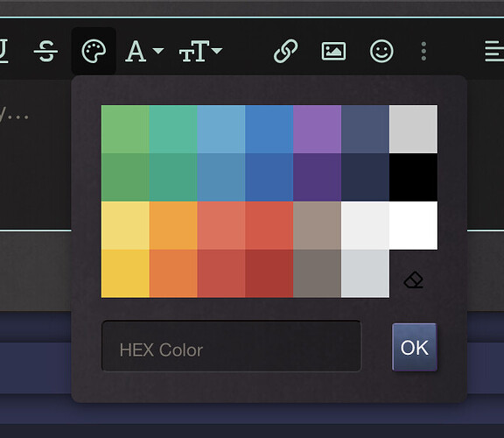Screen dimensions: 504x438
Task: Open the font family dropdown
Action: pyautogui.click(x=144, y=51)
